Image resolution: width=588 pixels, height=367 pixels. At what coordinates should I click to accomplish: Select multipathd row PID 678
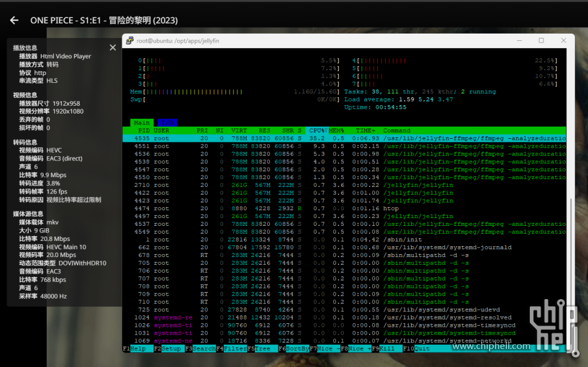(x=344, y=255)
